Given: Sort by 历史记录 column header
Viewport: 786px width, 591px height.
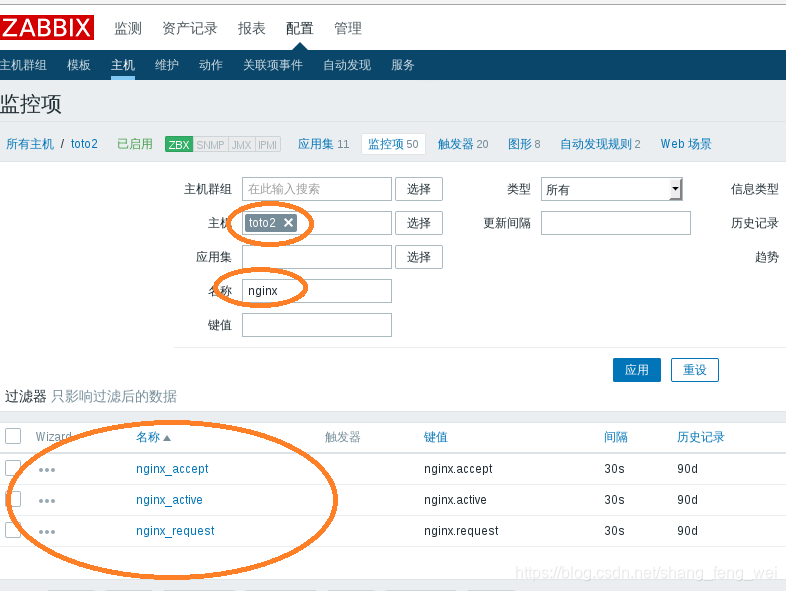Looking at the screenshot, I should pos(701,437).
